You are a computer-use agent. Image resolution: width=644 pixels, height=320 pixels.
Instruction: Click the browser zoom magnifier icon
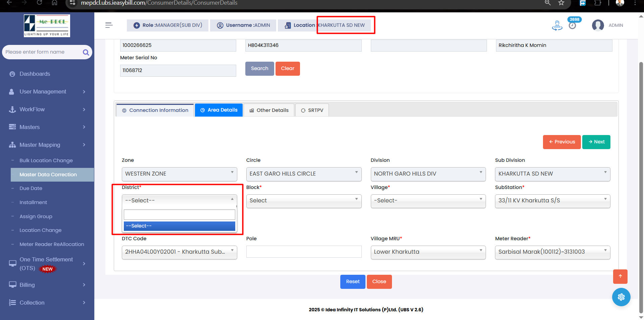tap(548, 3)
